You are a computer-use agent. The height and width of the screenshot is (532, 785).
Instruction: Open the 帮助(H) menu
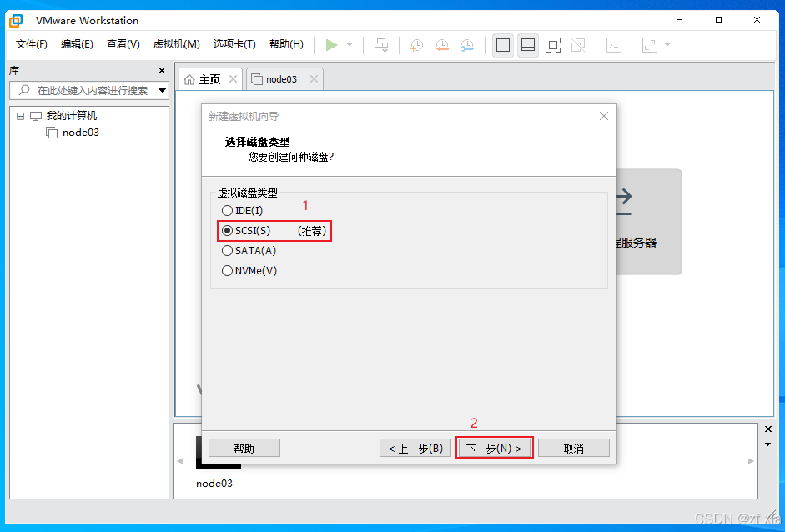point(286,44)
